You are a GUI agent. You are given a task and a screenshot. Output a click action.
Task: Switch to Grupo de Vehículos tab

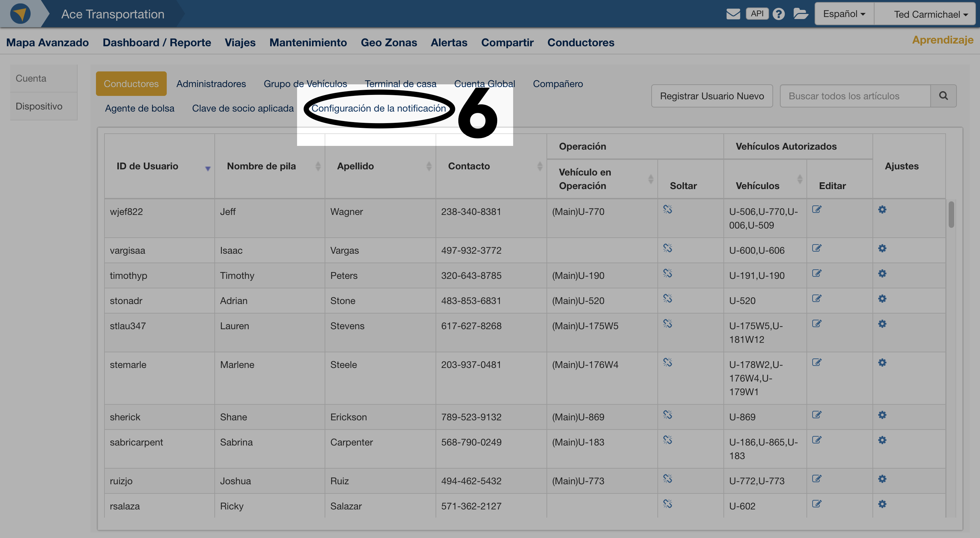point(306,84)
